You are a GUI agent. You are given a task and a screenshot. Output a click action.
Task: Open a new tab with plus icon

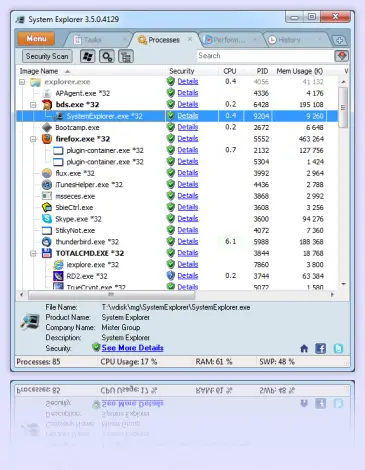click(340, 40)
